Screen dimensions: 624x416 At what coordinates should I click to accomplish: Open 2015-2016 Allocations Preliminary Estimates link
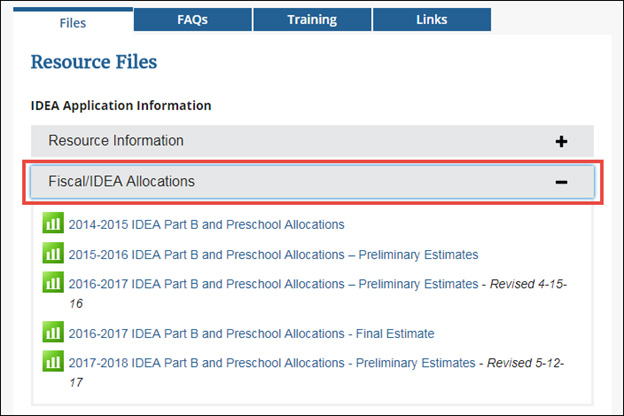(x=273, y=255)
